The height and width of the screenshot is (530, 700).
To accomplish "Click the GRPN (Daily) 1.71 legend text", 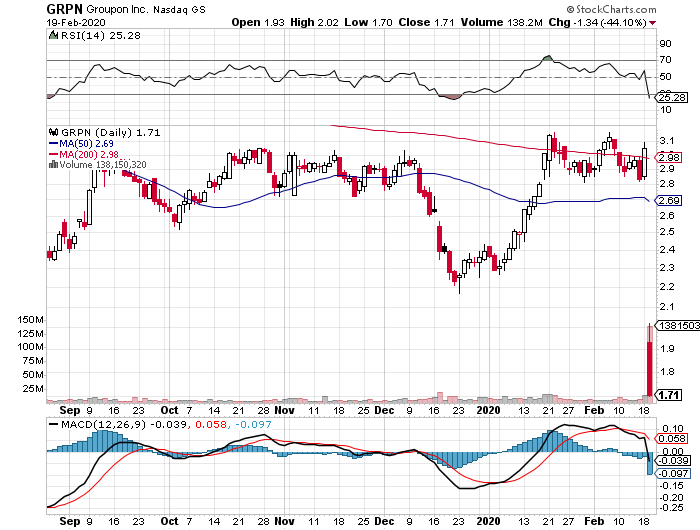I will click(110, 133).
